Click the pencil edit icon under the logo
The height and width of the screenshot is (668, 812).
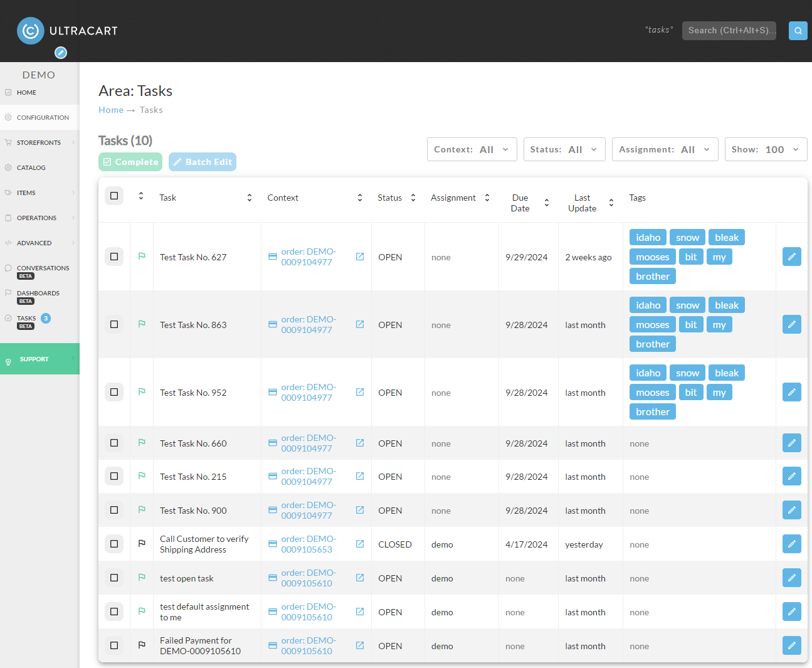61,53
